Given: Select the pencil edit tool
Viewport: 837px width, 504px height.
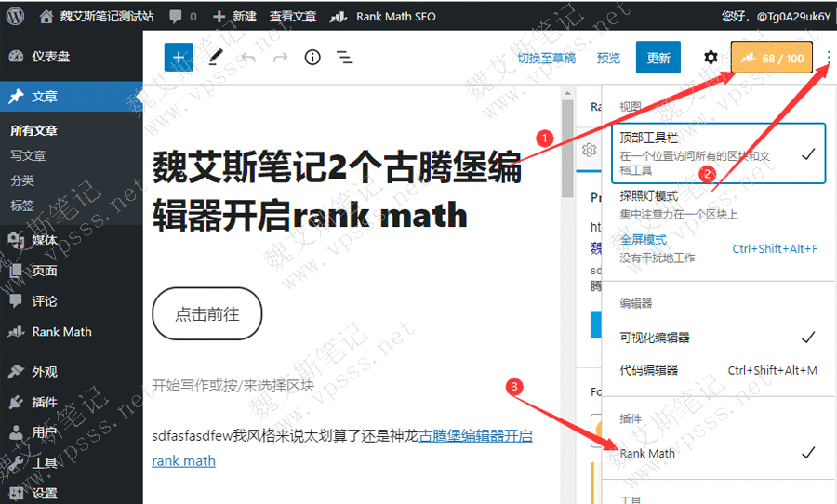Looking at the screenshot, I should pyautogui.click(x=216, y=57).
